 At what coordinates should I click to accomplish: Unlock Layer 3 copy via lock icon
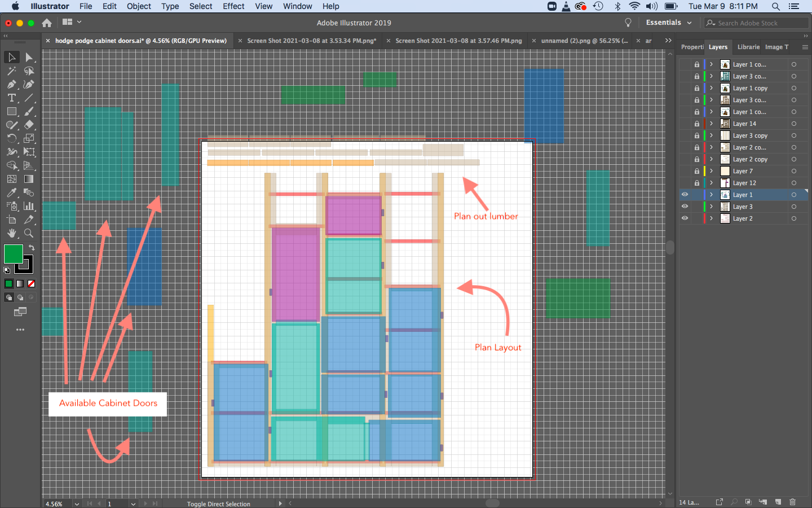697,135
